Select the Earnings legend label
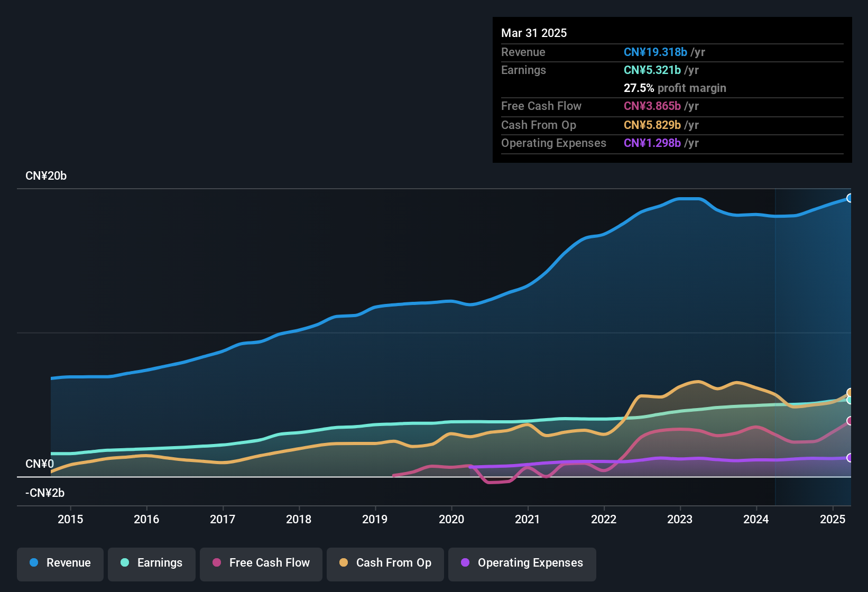Image resolution: width=868 pixels, height=592 pixels. point(160,563)
